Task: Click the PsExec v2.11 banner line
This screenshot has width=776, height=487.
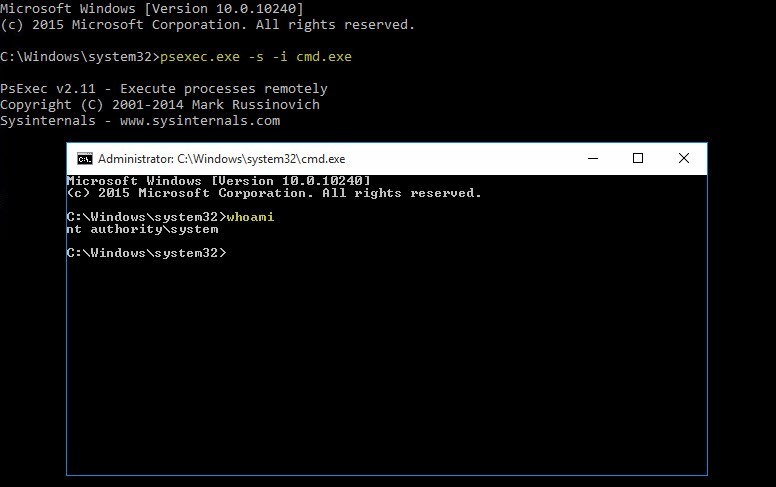Action: pos(163,89)
